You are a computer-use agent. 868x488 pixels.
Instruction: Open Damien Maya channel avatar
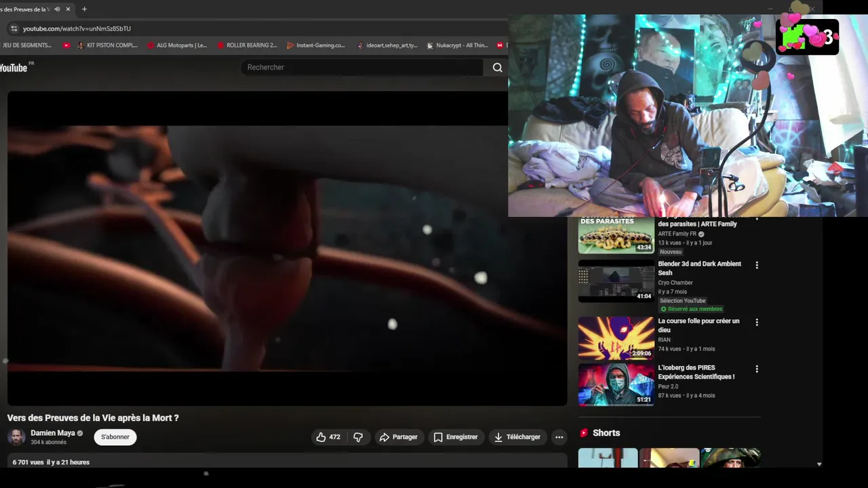[x=16, y=437]
